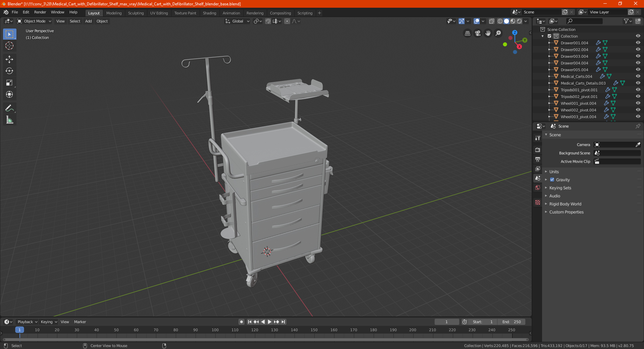Switch to the Shading workspace tab
The height and width of the screenshot is (349, 644).
[x=209, y=13]
